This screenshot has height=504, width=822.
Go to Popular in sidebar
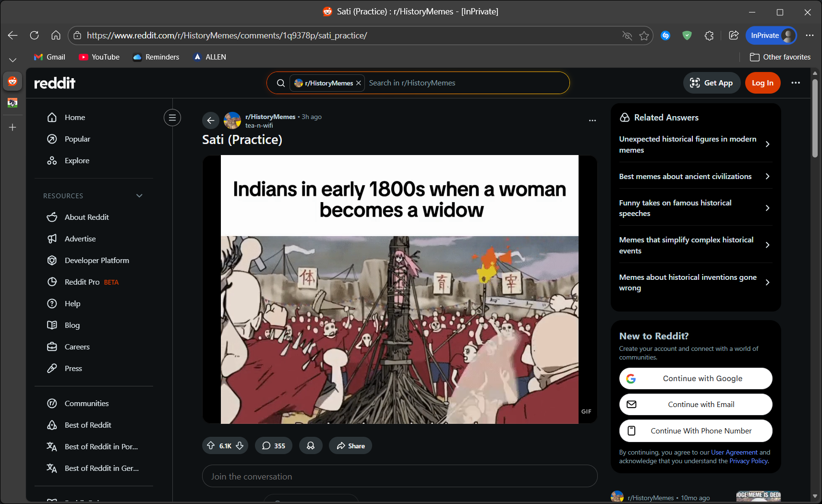pos(77,139)
